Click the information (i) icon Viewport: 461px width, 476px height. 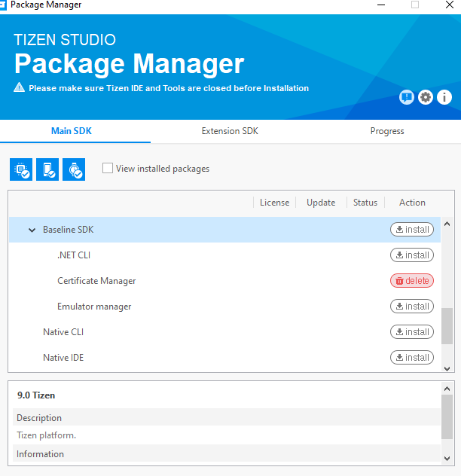coord(444,97)
